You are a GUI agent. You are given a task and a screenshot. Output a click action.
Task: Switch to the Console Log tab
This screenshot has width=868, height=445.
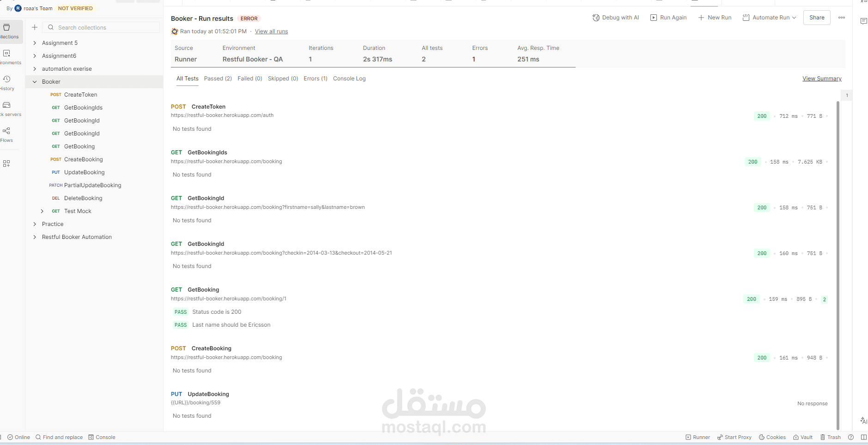pos(349,79)
